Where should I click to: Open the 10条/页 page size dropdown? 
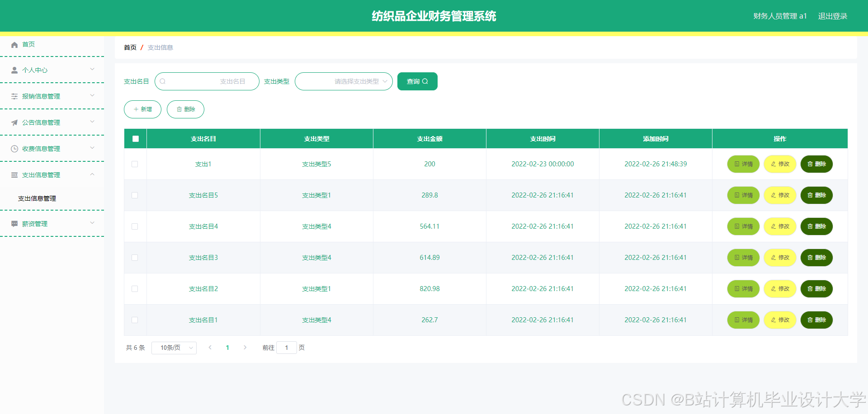pyautogui.click(x=174, y=348)
